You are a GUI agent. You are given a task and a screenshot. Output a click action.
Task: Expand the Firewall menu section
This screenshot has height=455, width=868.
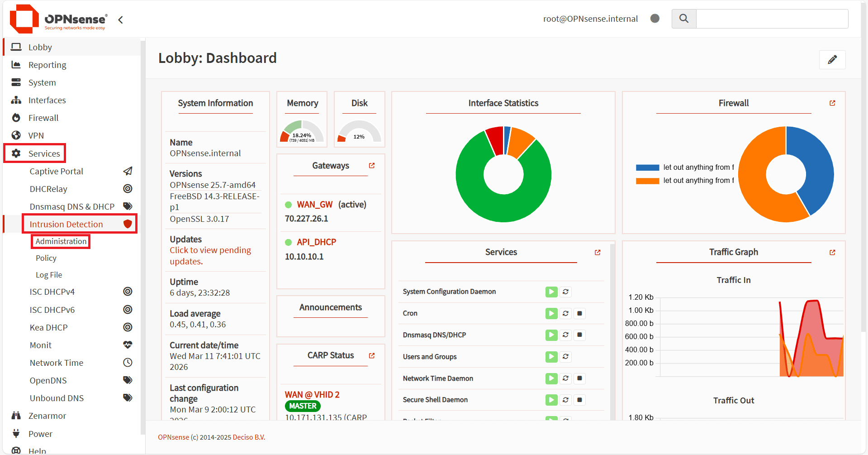click(43, 118)
